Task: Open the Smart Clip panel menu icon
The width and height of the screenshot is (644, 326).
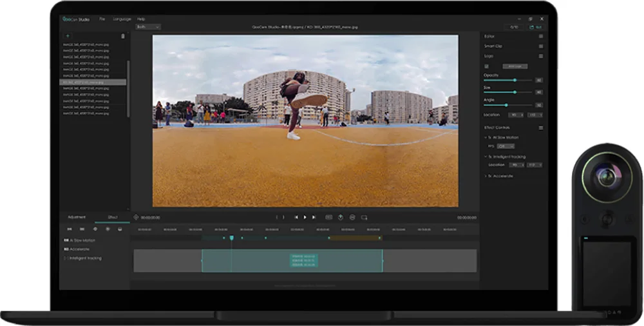Action: [540, 46]
